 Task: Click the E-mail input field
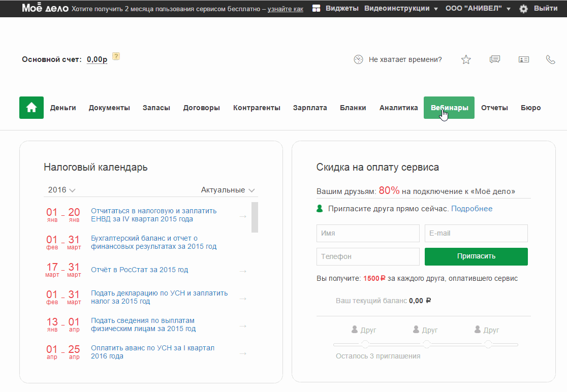coord(476,234)
